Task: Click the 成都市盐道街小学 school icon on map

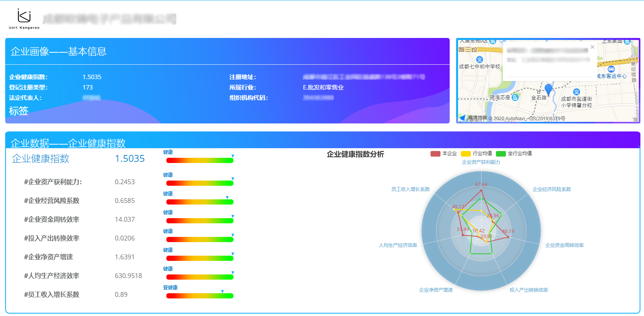Action: (x=576, y=92)
